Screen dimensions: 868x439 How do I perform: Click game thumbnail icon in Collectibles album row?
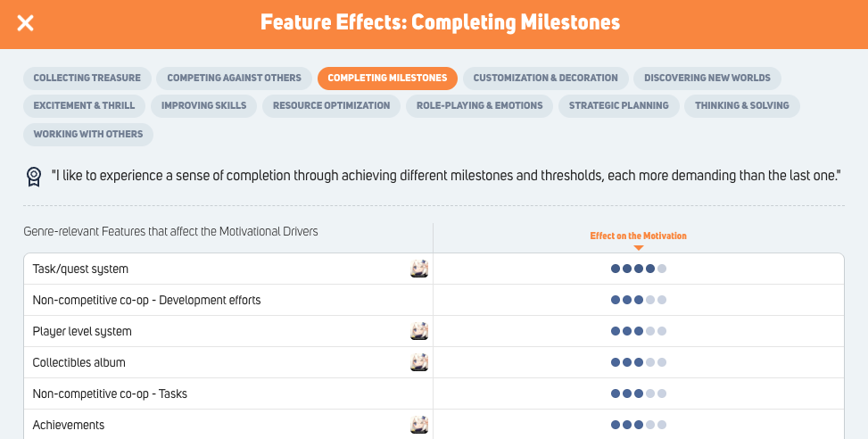[419, 362]
